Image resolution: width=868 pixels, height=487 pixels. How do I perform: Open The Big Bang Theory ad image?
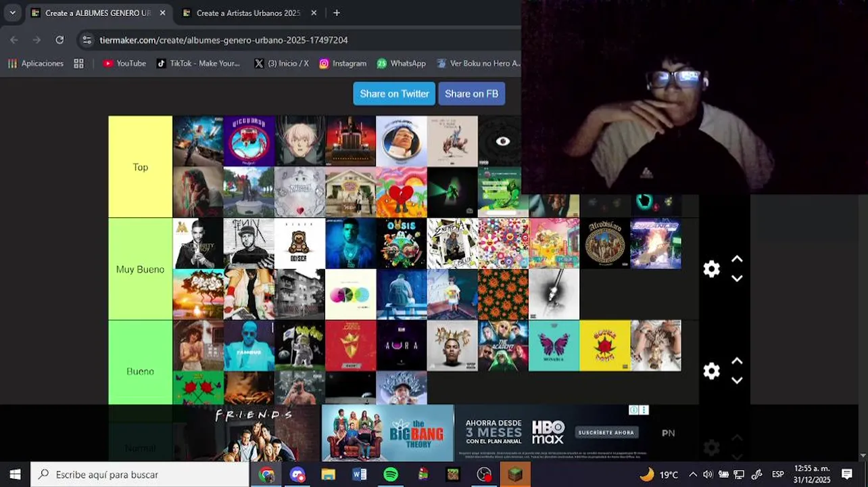click(387, 433)
